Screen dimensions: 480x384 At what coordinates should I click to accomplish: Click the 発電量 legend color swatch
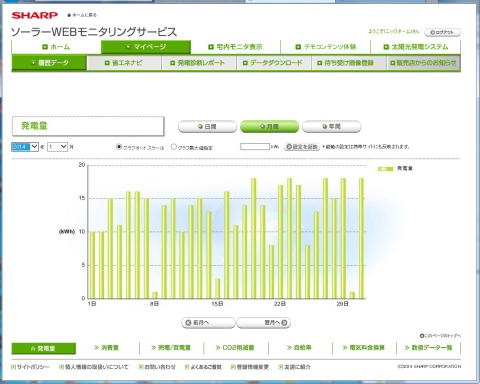point(385,169)
